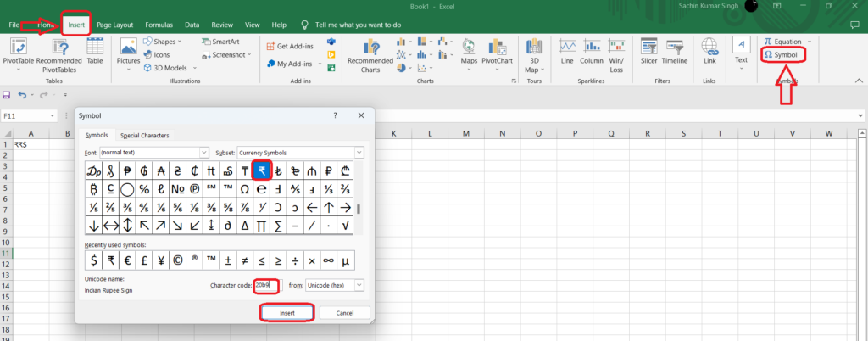868x341 pixels.
Task: Expand the Name Box dropdown arrow
Action: [x=53, y=116]
